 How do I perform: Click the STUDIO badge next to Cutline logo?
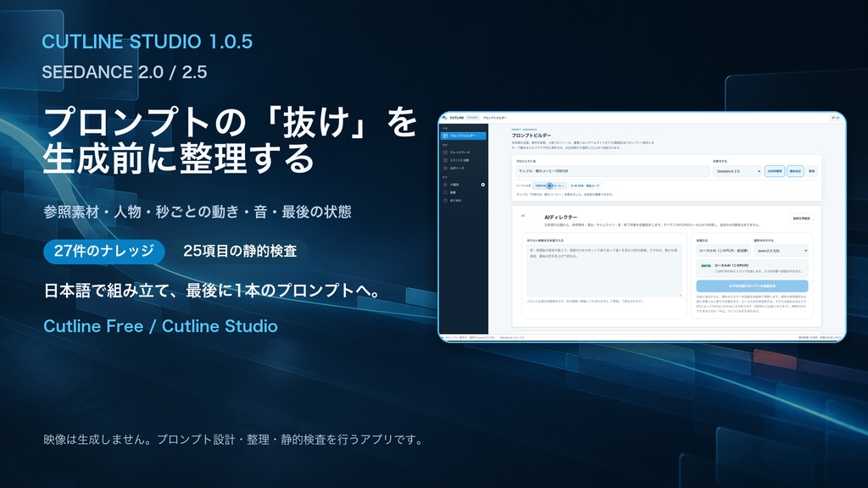[472, 118]
